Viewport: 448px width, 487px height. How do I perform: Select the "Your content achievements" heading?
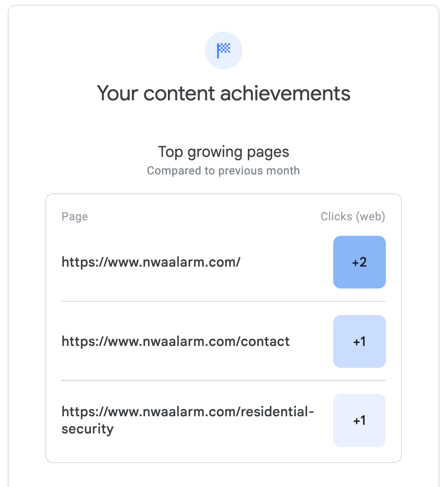tap(224, 93)
